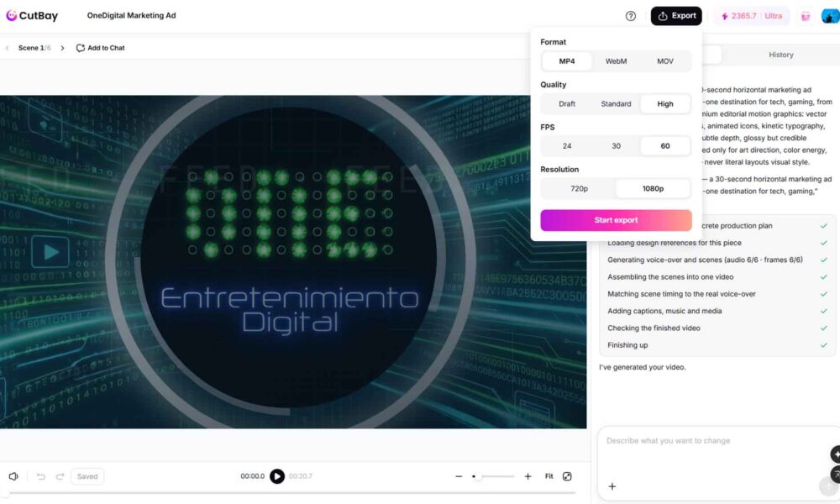The image size is (840, 504).
Task: Click the Scene 1/6 indicator
Action: coord(34,48)
